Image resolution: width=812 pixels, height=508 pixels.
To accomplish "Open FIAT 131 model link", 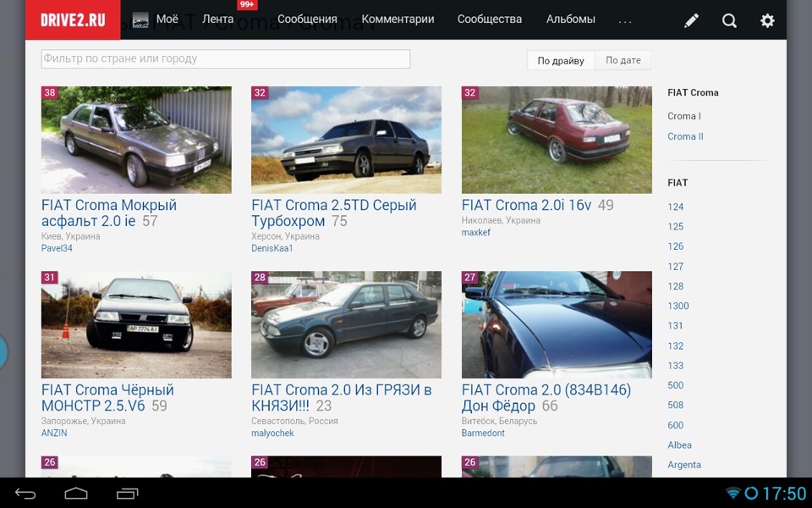I will (675, 325).
